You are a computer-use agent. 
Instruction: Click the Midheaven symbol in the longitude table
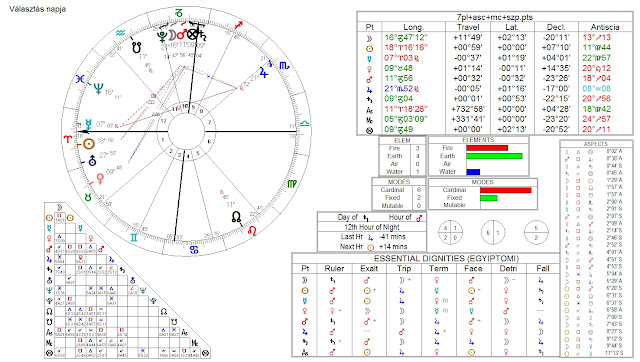tap(369, 120)
